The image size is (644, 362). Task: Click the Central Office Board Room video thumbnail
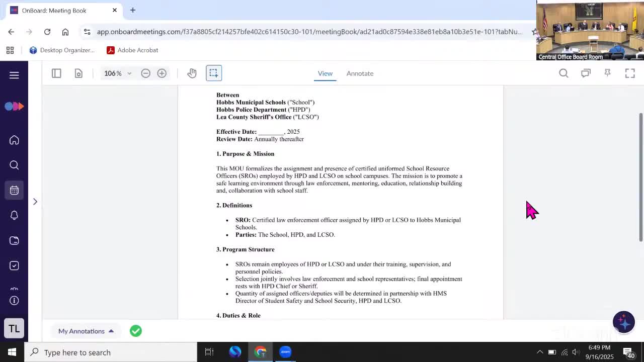click(590, 30)
